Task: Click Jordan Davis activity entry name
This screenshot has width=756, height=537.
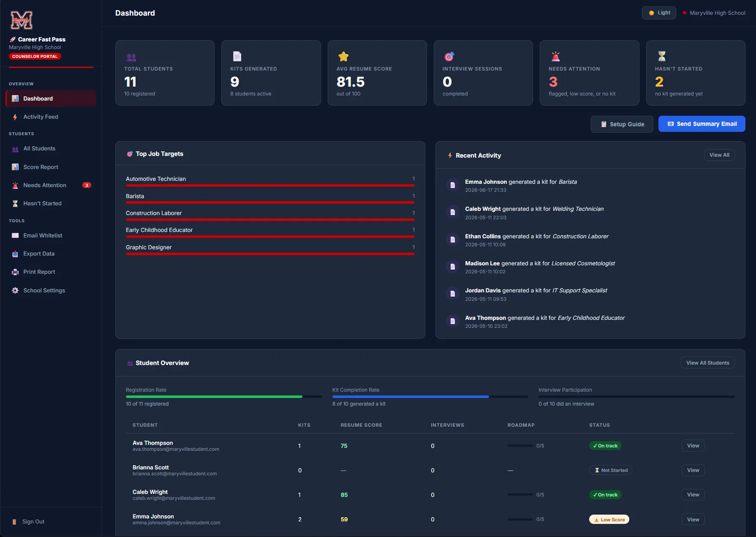Action: (483, 291)
